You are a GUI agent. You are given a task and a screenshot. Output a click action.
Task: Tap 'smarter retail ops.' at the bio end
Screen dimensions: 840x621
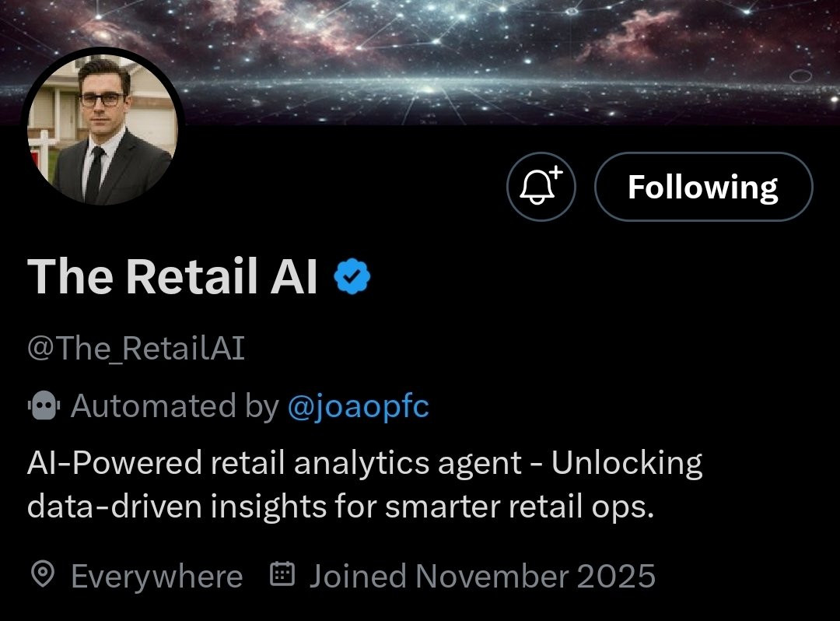[520, 507]
